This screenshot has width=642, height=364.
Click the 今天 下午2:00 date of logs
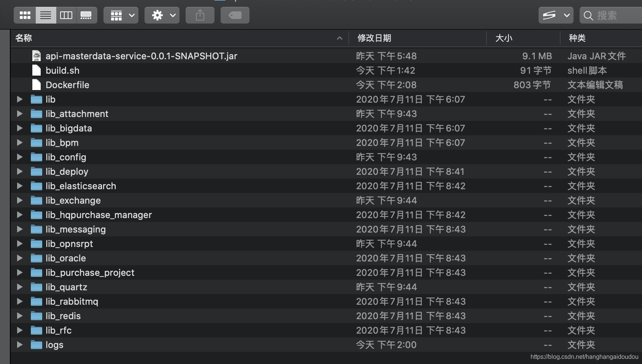pos(386,345)
